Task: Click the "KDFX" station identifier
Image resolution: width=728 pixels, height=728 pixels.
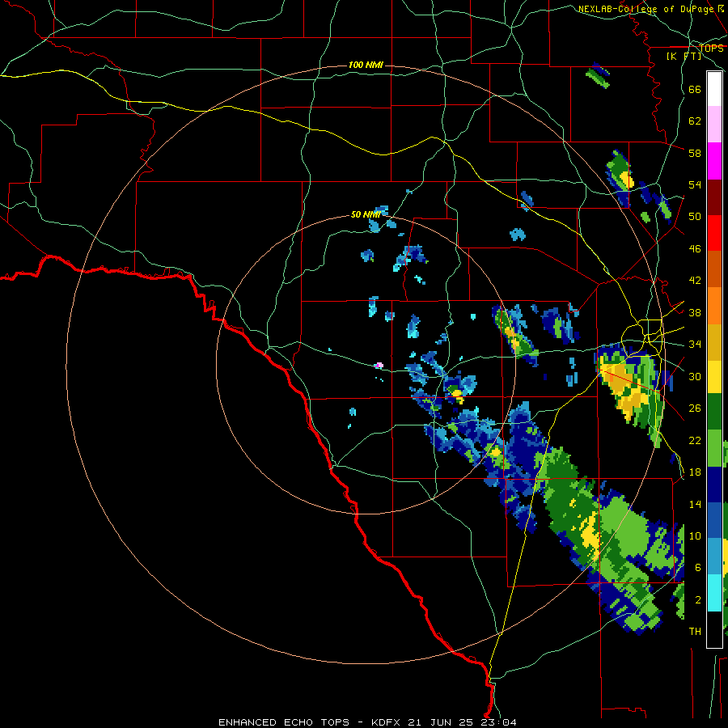Action: [x=387, y=722]
